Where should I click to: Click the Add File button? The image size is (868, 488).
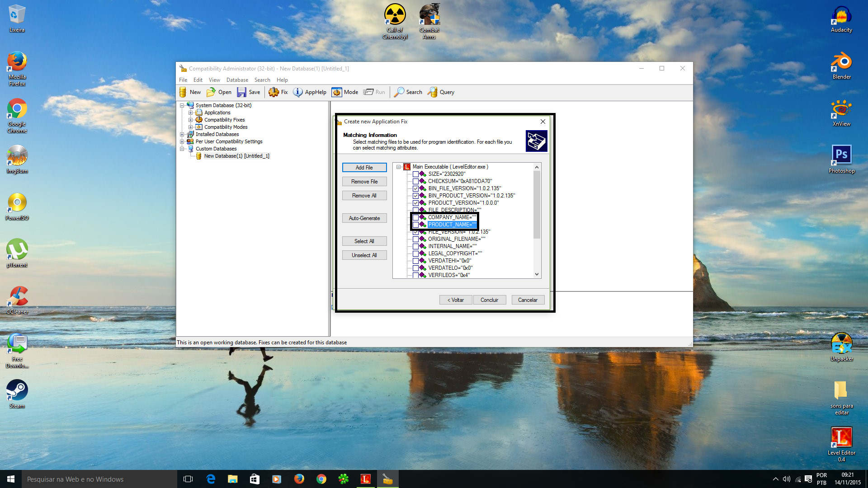point(364,168)
